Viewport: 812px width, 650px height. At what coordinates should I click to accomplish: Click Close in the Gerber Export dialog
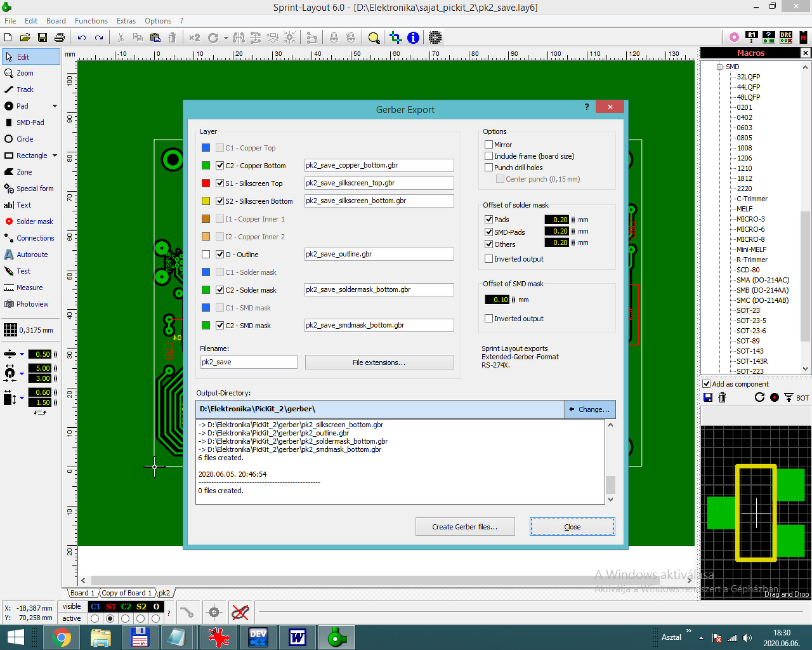[572, 527]
